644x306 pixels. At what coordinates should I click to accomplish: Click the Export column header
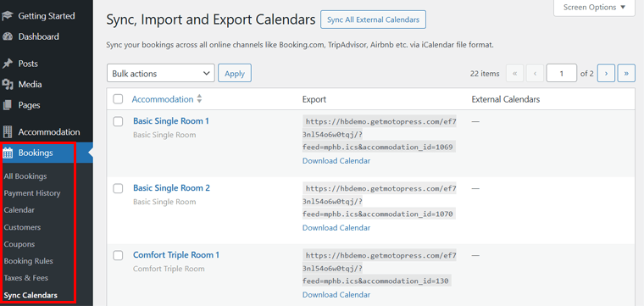pos(314,99)
